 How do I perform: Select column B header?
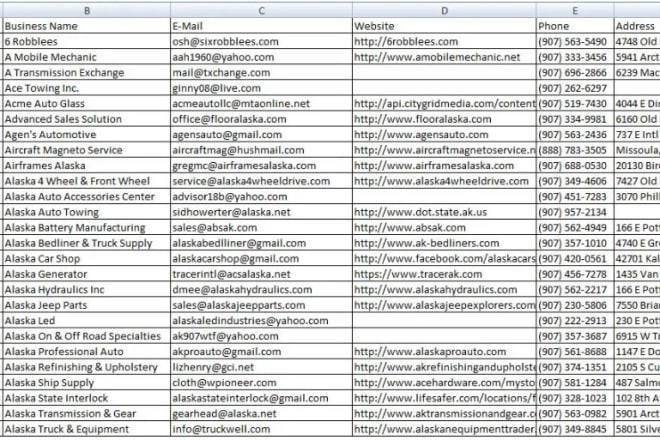(87, 10)
